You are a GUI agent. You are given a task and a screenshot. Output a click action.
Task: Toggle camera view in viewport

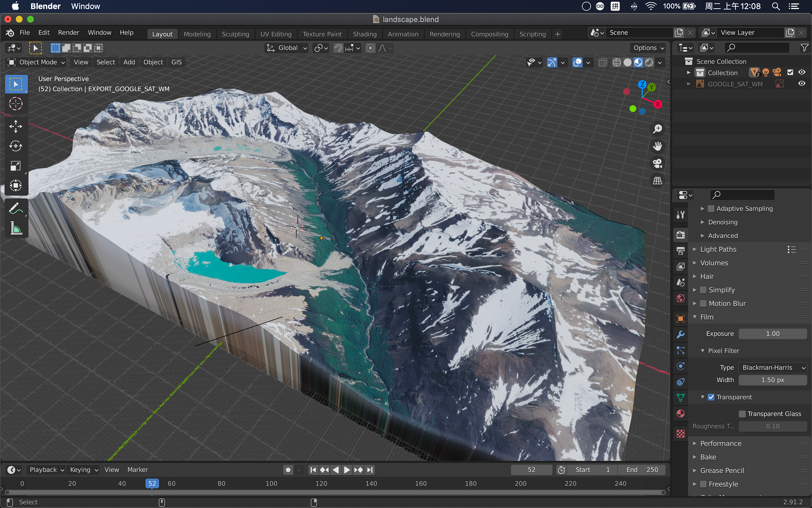click(657, 164)
